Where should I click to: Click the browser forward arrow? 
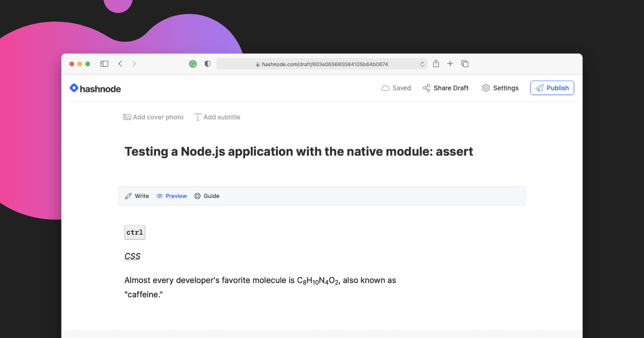(x=134, y=64)
